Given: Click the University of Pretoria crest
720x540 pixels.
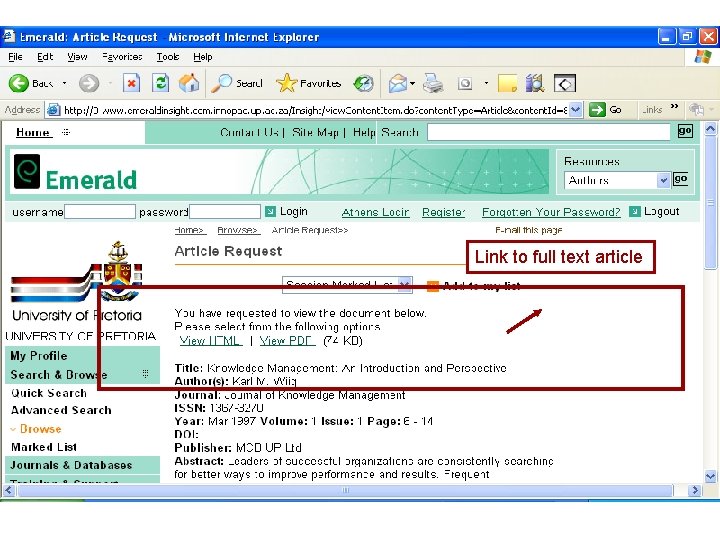Looking at the screenshot, I should click(120, 270).
